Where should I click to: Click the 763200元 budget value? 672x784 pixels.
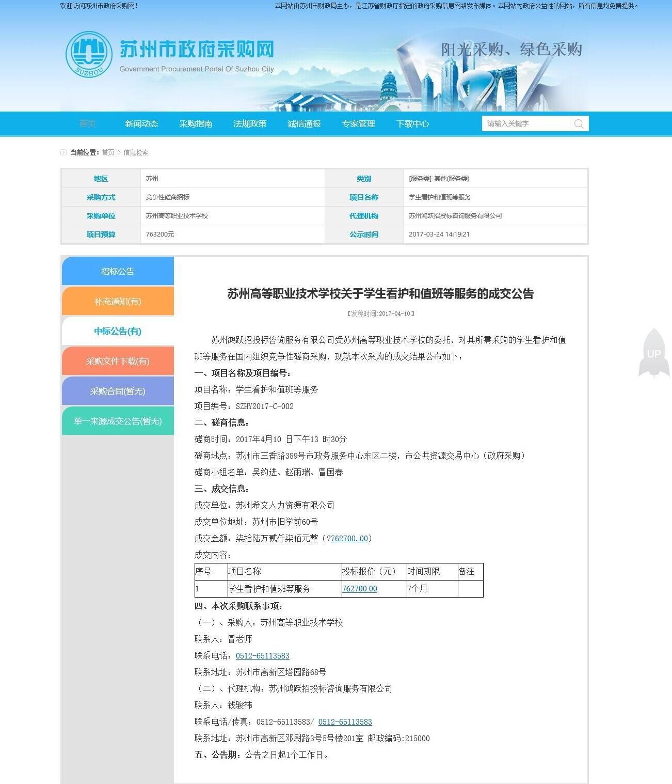pos(160,234)
